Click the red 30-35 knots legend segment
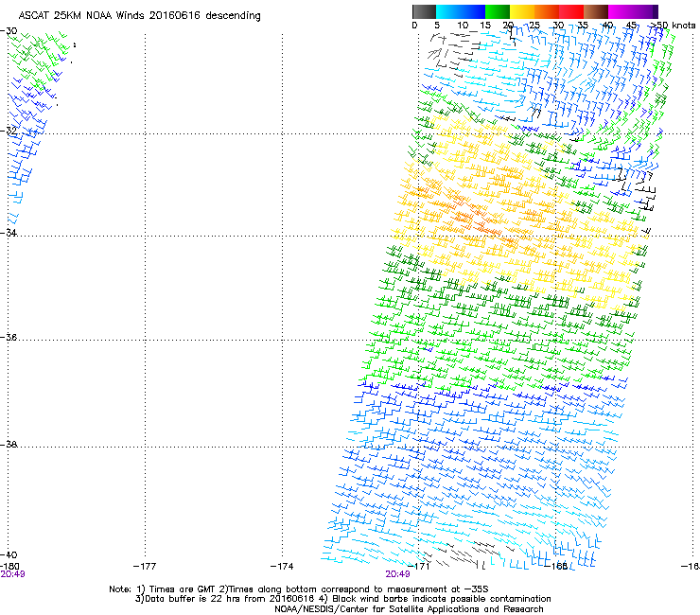The height and width of the screenshot is (615, 700). tap(571, 11)
